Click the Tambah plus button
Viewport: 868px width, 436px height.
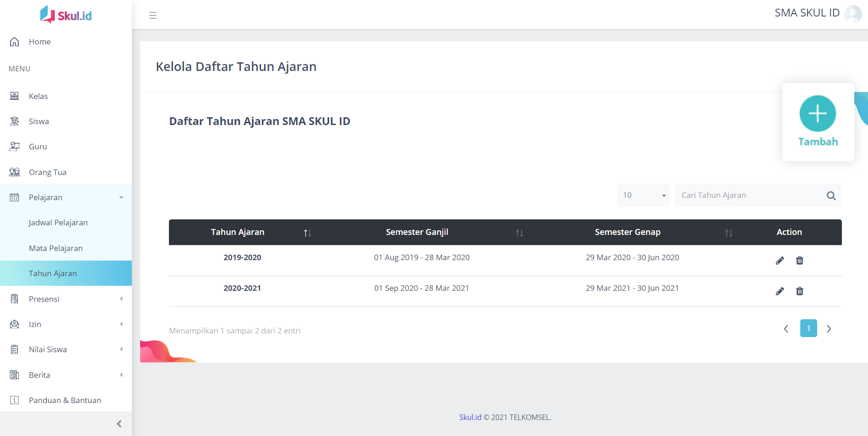pyautogui.click(x=818, y=114)
